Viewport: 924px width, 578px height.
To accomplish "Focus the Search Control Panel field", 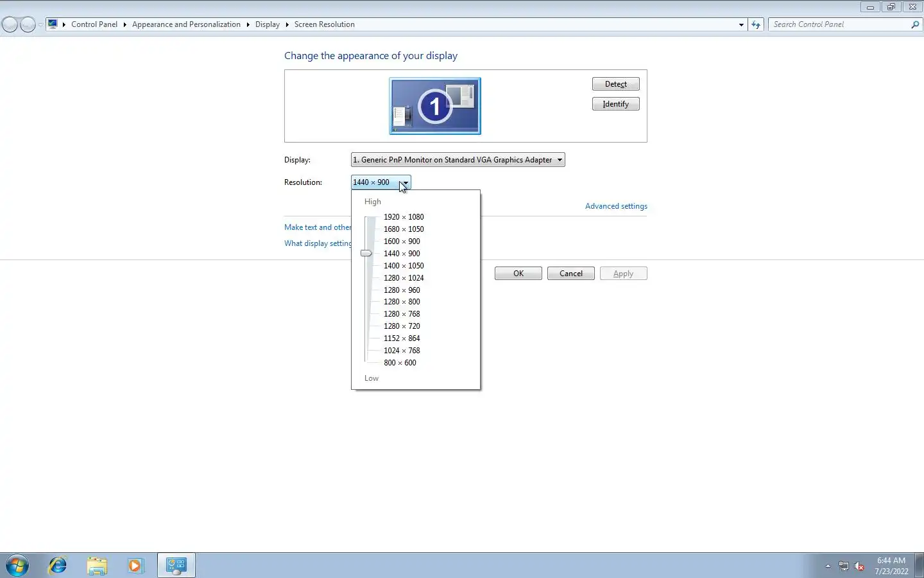I will click(840, 24).
